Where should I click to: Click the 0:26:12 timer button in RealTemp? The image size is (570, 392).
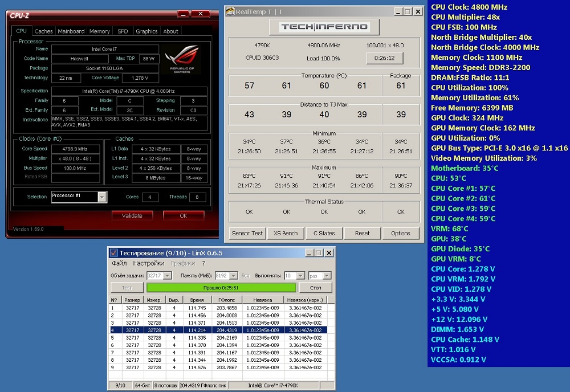click(x=385, y=58)
